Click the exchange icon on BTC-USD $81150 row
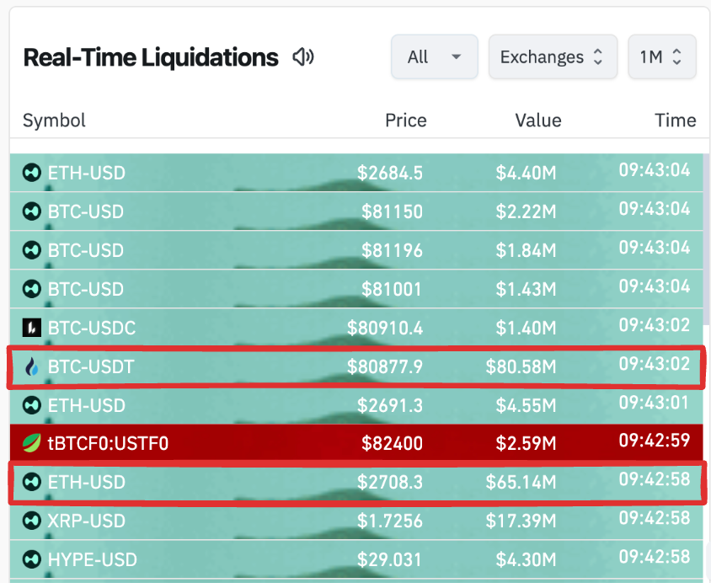Image resolution: width=711 pixels, height=588 pixels. pos(32,211)
